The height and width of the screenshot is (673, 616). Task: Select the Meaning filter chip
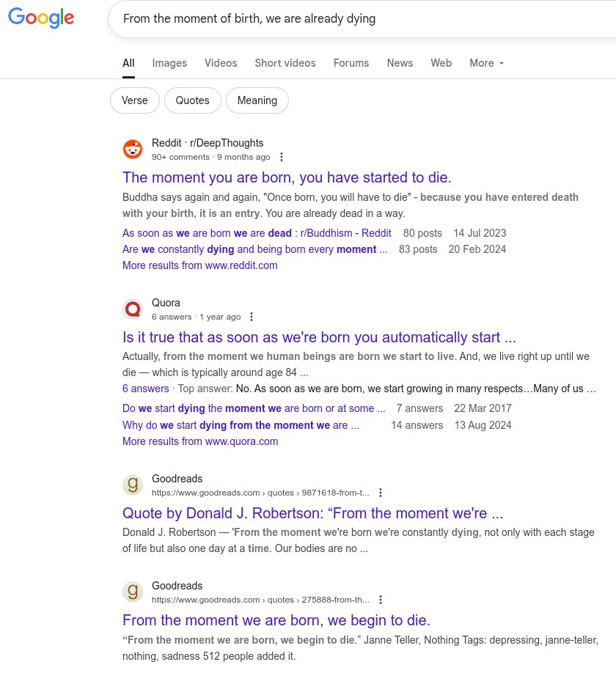coord(257,100)
